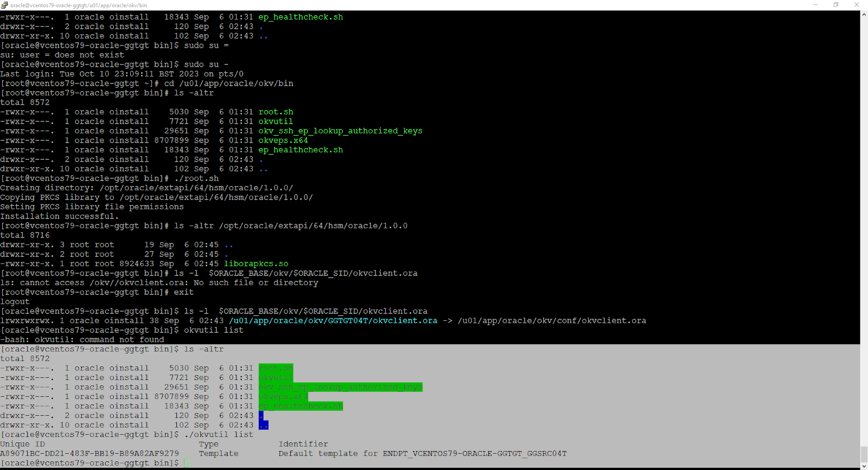This screenshot has width=868, height=470.
Task: Click 'Default template for ENDPT_VCENTOS79-ORACLE-GGTGT_GGSRC04T'
Action: [x=423, y=453]
